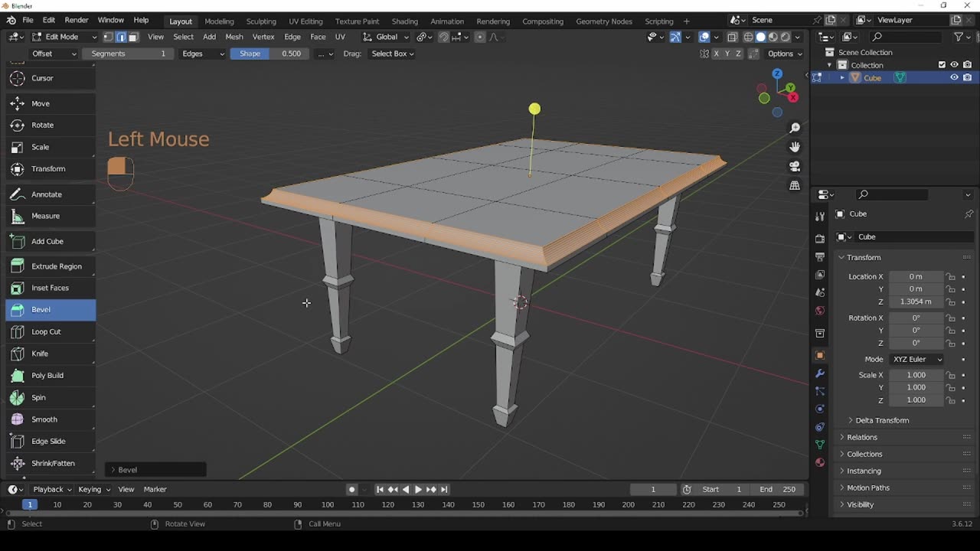Screen dimensions: 980x551
Task: Expand the Bevel operator panel
Action: [x=156, y=470]
